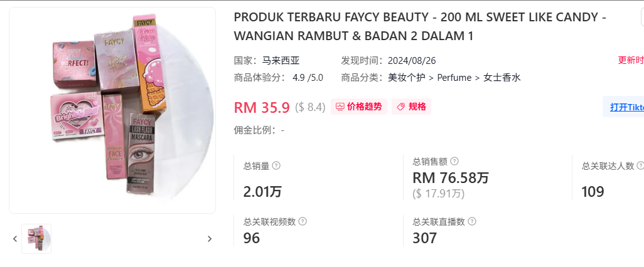644x267 pixels.
Task: Click the help icon next to 总关联直播数
Action: click(472, 221)
